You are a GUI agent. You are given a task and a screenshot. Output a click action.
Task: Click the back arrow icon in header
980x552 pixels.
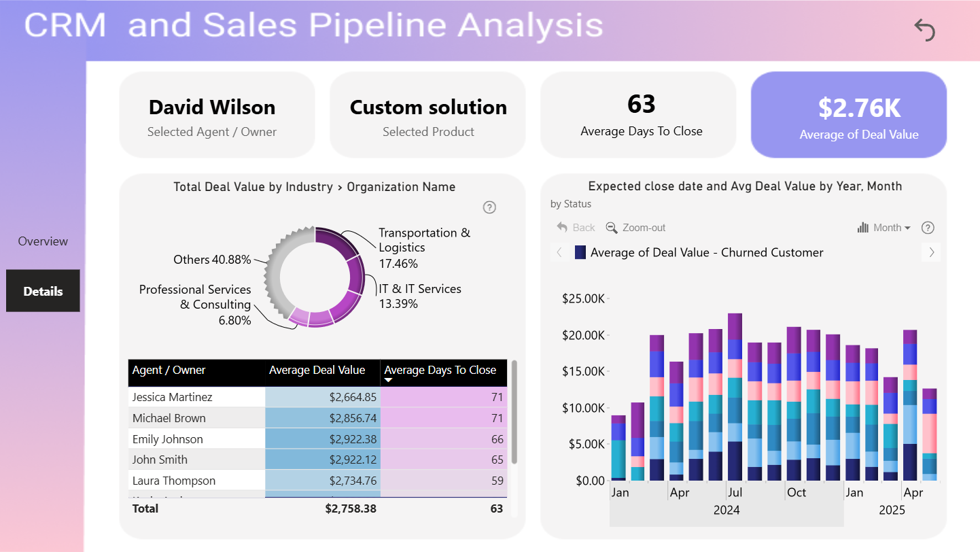pos(924,30)
